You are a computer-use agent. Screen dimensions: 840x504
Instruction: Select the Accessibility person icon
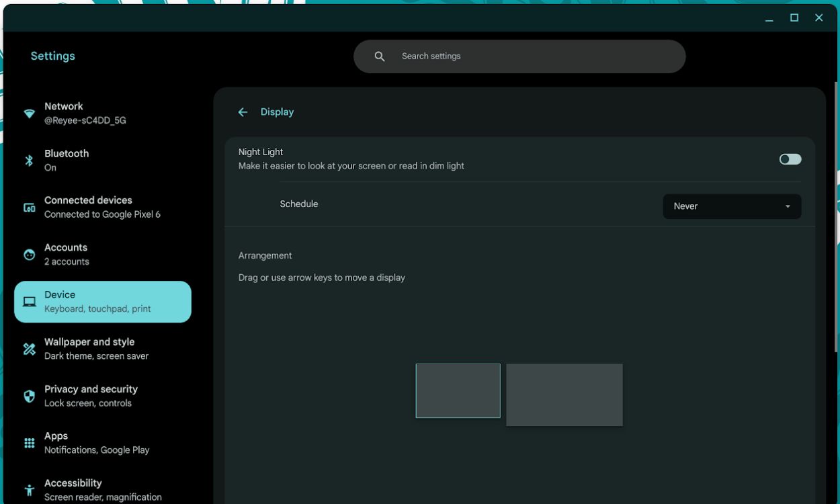29,489
